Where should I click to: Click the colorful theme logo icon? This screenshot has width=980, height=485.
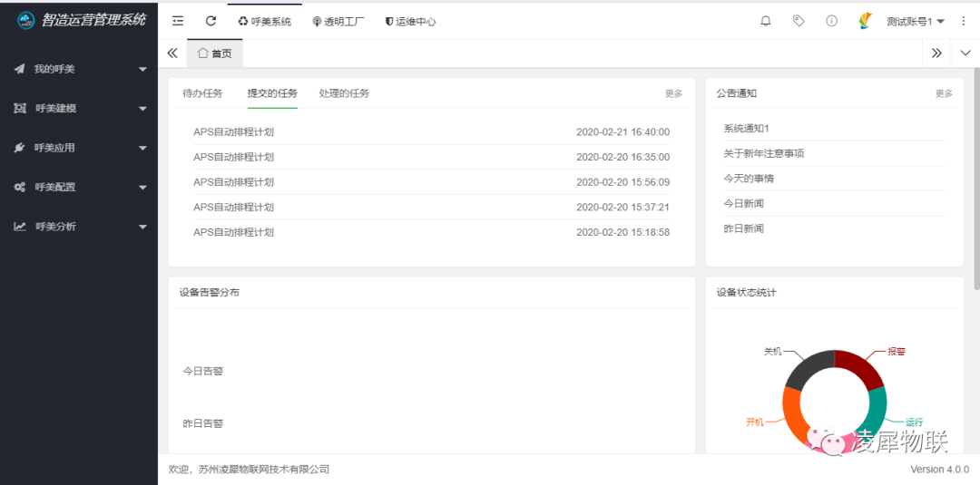[866, 21]
